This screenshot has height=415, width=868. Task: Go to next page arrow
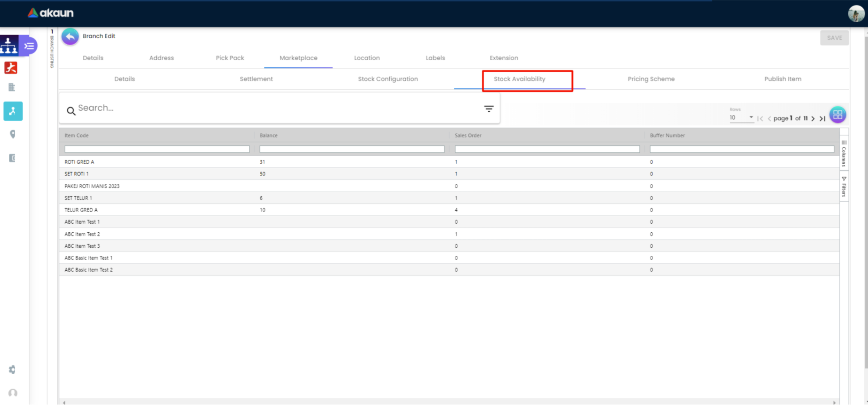[813, 119]
